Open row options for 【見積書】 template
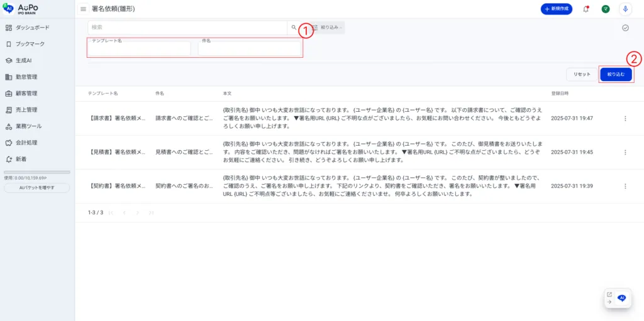The width and height of the screenshot is (644, 321). click(x=625, y=152)
